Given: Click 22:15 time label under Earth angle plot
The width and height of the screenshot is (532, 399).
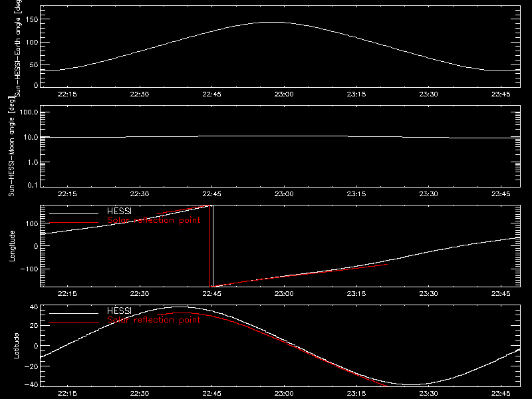Looking at the screenshot, I should pyautogui.click(x=67, y=94).
